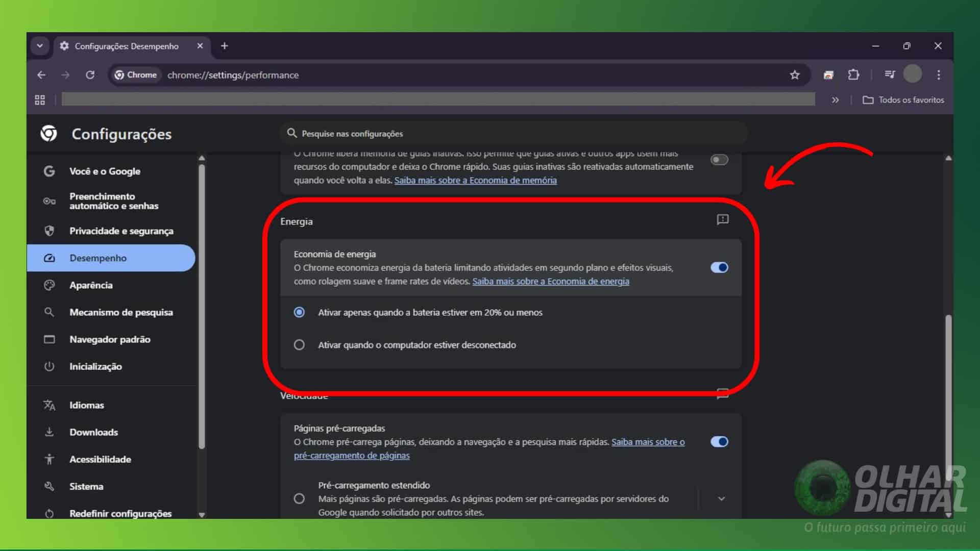This screenshot has height=551, width=980.
Task: Open Mecanismo de pesquisa settings
Action: pos(121,312)
